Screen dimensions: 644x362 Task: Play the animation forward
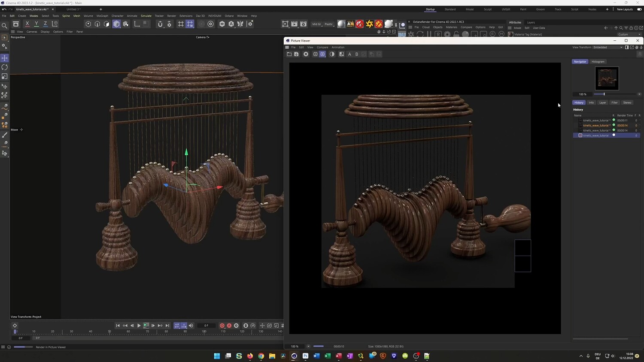(x=139, y=326)
